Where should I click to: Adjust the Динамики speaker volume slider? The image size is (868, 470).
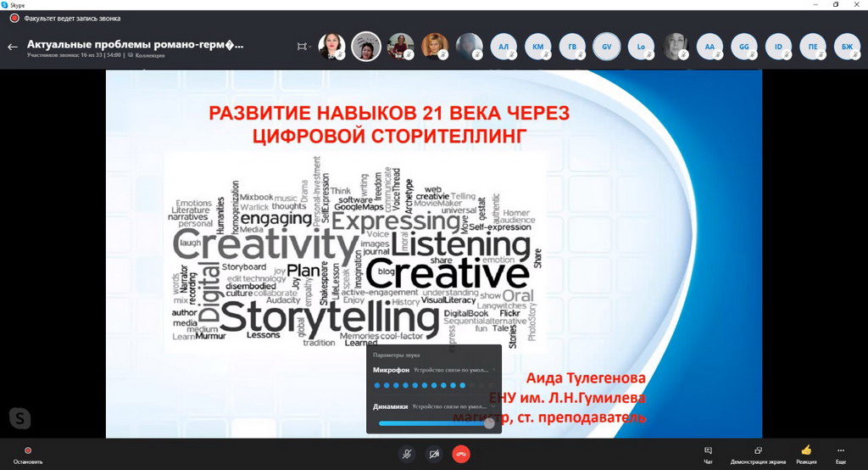488,422
